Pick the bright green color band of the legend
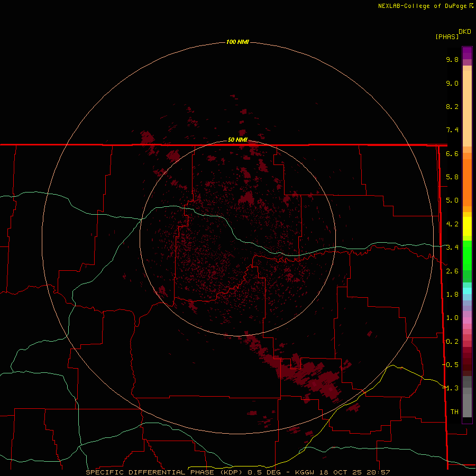476x476 pixels. pos(467,255)
